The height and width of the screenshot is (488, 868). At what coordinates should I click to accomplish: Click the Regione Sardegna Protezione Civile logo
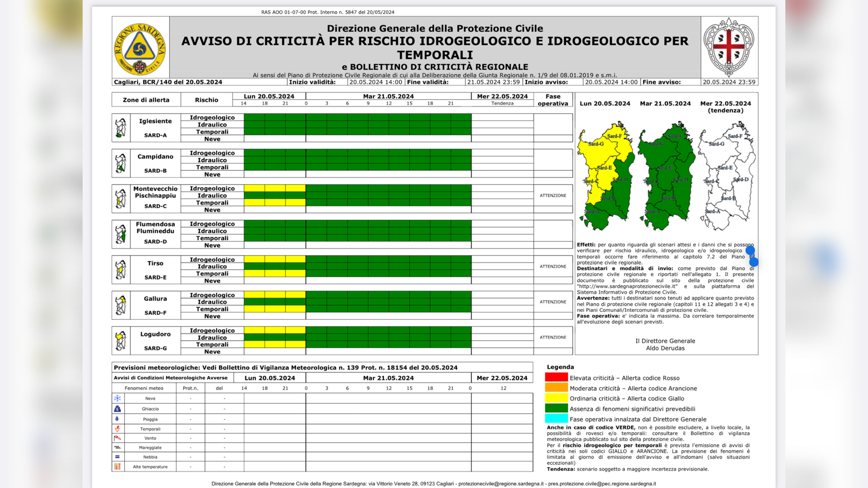coord(139,50)
